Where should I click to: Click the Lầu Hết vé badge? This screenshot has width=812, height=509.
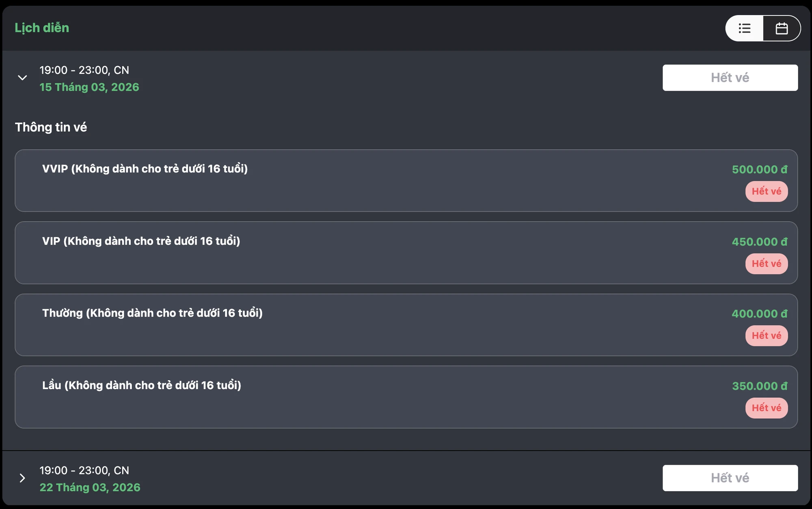point(766,408)
